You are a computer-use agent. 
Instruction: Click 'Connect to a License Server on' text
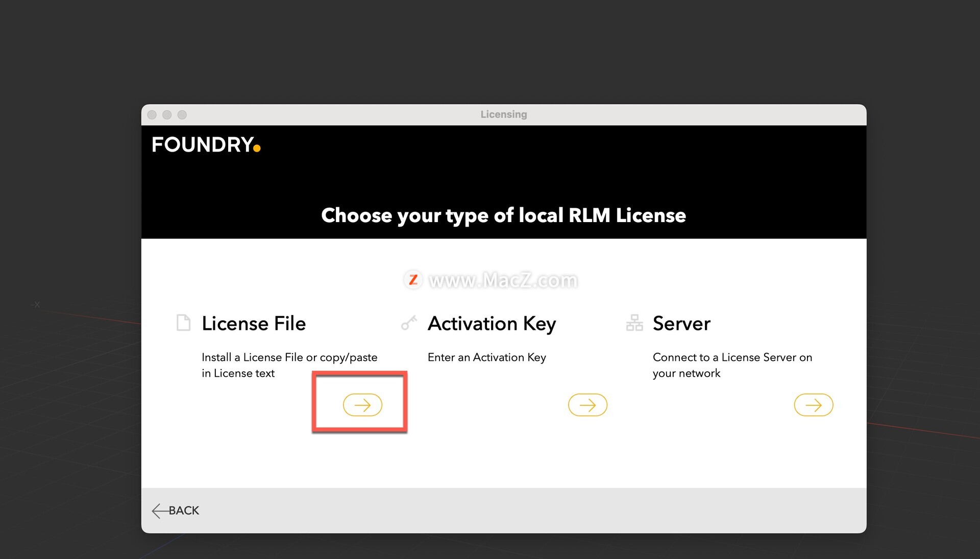coord(732,357)
